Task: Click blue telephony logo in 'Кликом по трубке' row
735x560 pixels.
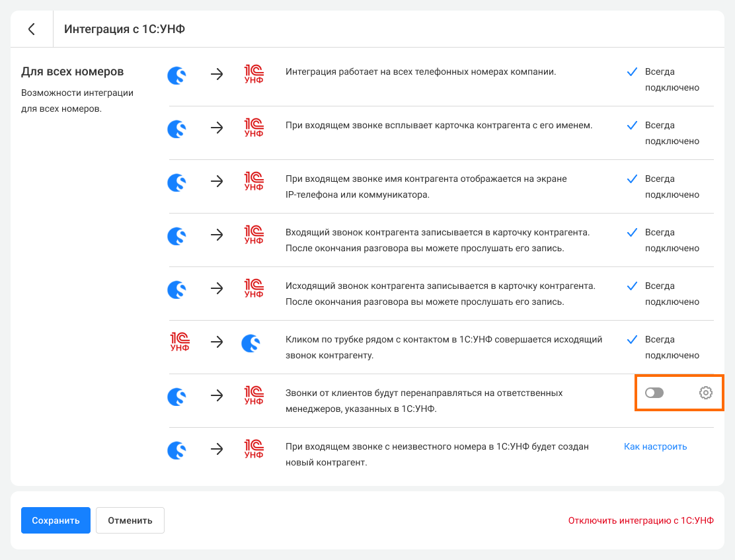Action: (x=251, y=343)
